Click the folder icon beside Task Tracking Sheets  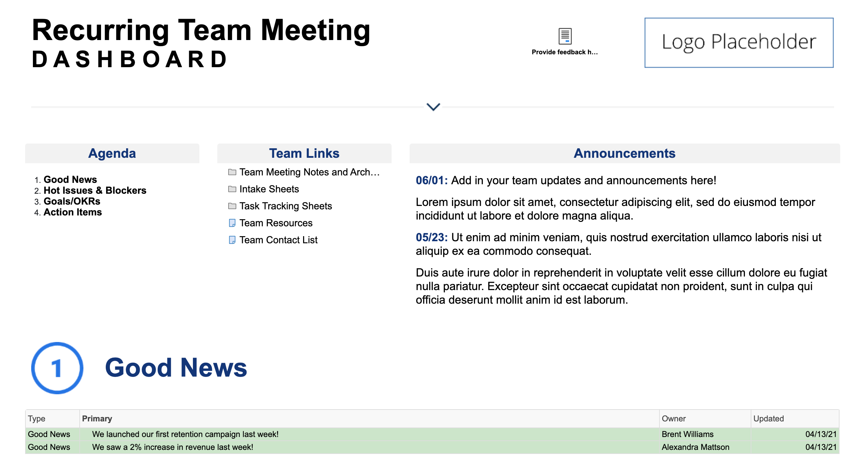[x=232, y=206]
